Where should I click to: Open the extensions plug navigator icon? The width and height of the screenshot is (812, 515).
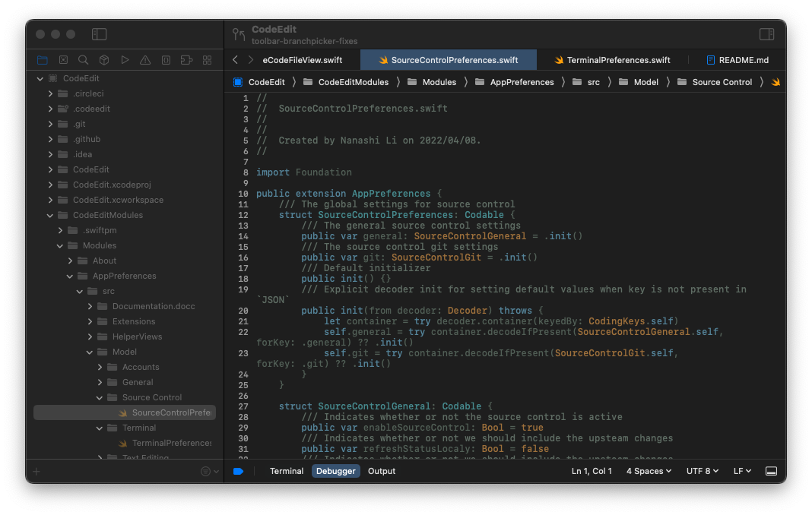[x=187, y=59]
